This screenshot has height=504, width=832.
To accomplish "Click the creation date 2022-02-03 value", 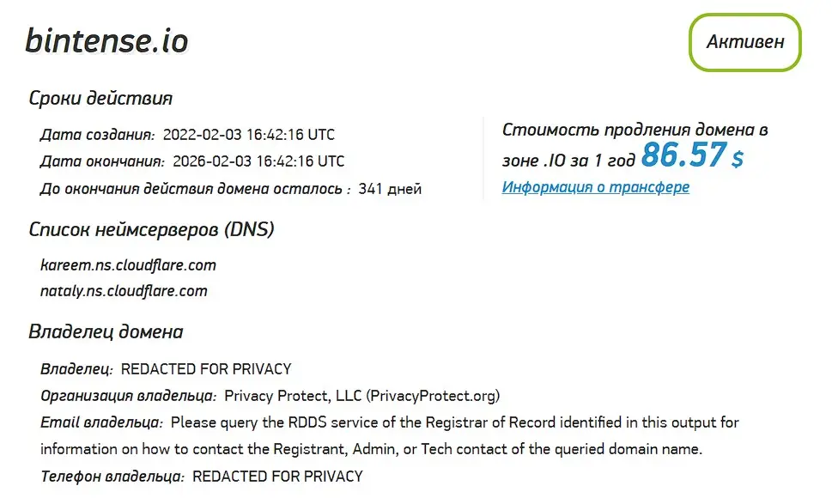I will point(248,135).
